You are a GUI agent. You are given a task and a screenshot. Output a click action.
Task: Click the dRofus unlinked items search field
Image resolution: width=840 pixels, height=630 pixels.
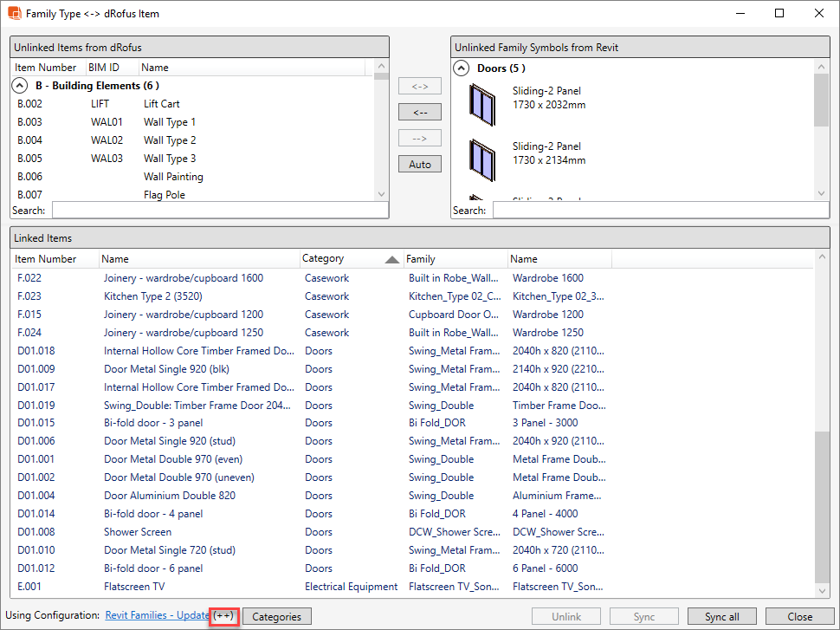[220, 210]
